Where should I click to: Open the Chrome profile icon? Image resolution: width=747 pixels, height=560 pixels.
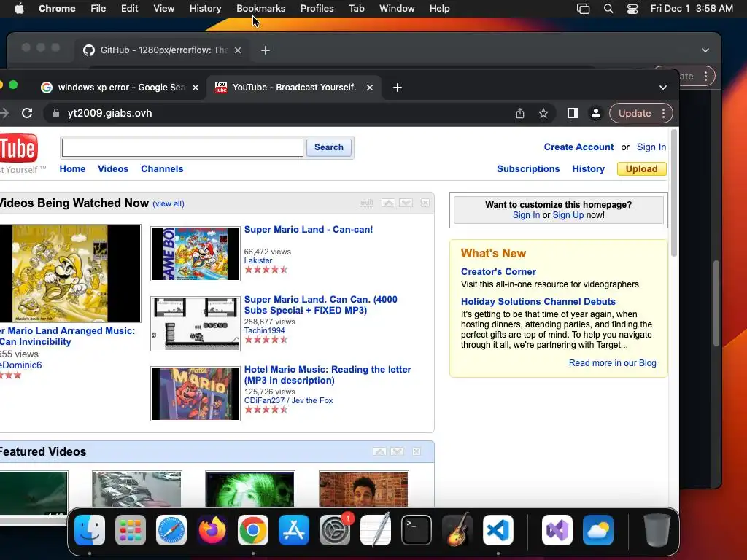click(595, 113)
